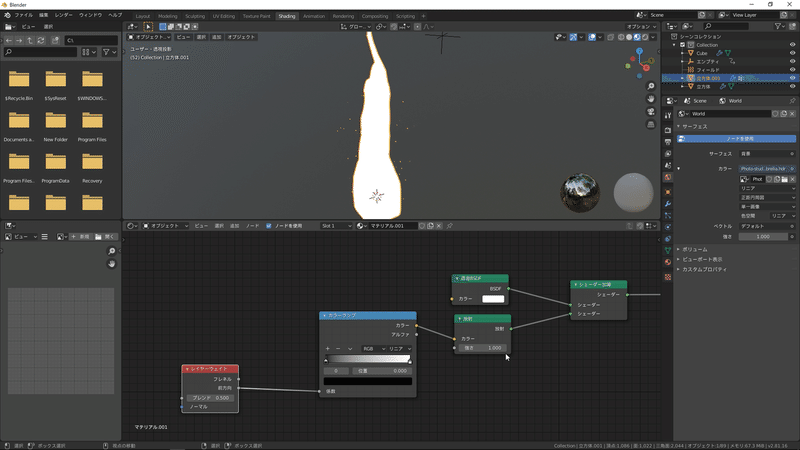The image size is (800, 450).
Task: Open リニア interpolation dropdown in color ramp node
Action: pyautogui.click(x=399, y=348)
